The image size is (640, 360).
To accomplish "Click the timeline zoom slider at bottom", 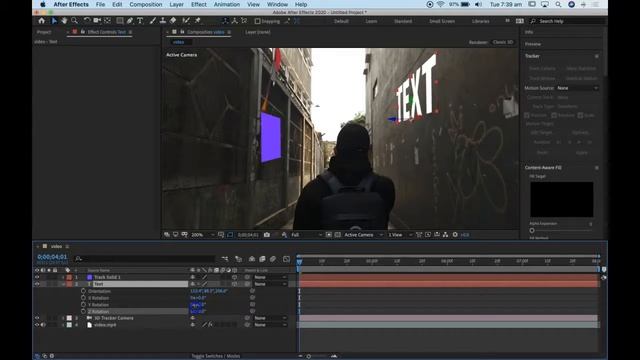I will (309, 356).
